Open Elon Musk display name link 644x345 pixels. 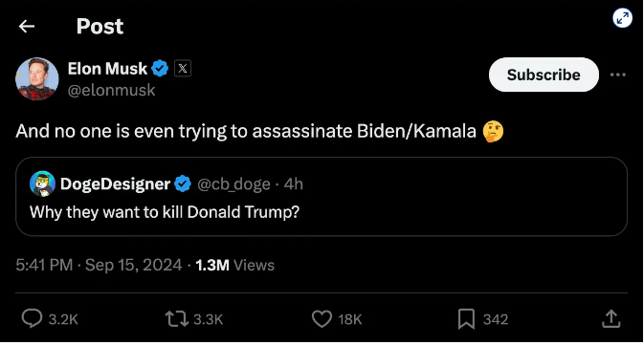(107, 69)
